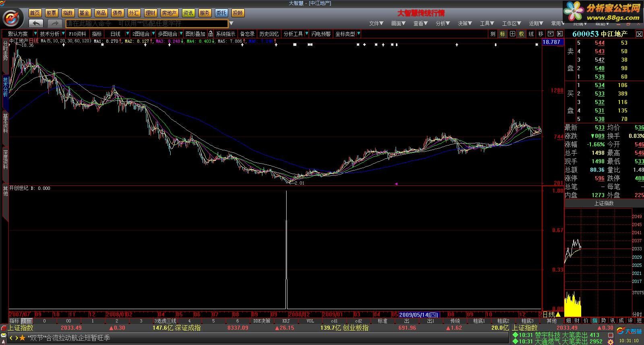Select the 线 line drawing tool
The height and width of the screenshot is (345, 644).
[531, 34]
